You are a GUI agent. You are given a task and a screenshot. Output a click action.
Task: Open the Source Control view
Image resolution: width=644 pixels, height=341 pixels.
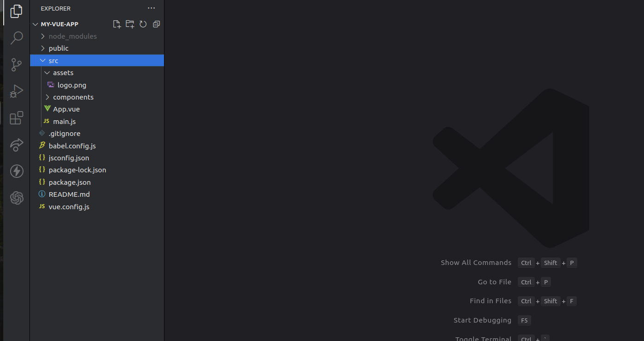click(17, 65)
